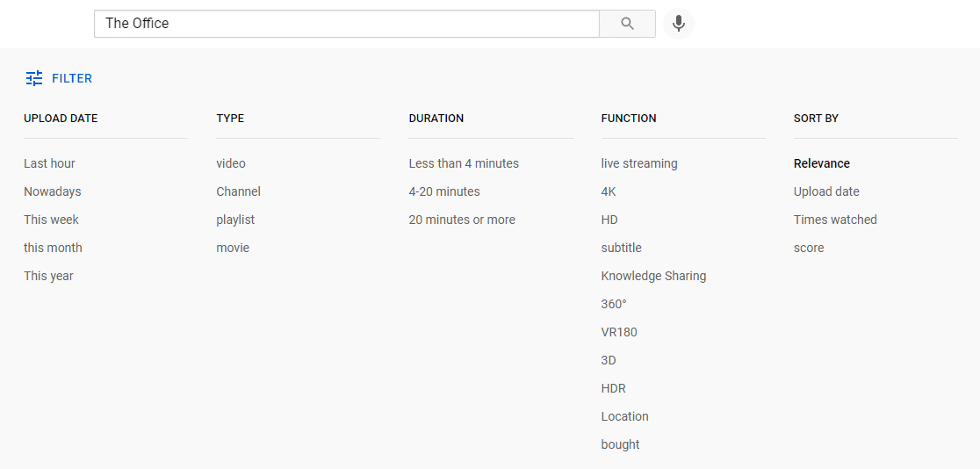Sort results by score
Image resolution: width=980 pixels, height=469 pixels.
tap(809, 248)
